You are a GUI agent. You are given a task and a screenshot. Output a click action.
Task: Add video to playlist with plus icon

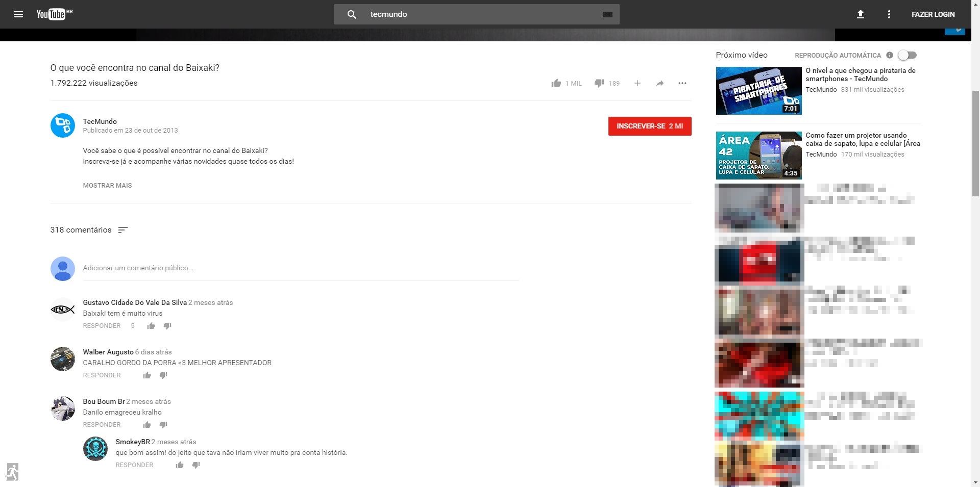coord(637,83)
